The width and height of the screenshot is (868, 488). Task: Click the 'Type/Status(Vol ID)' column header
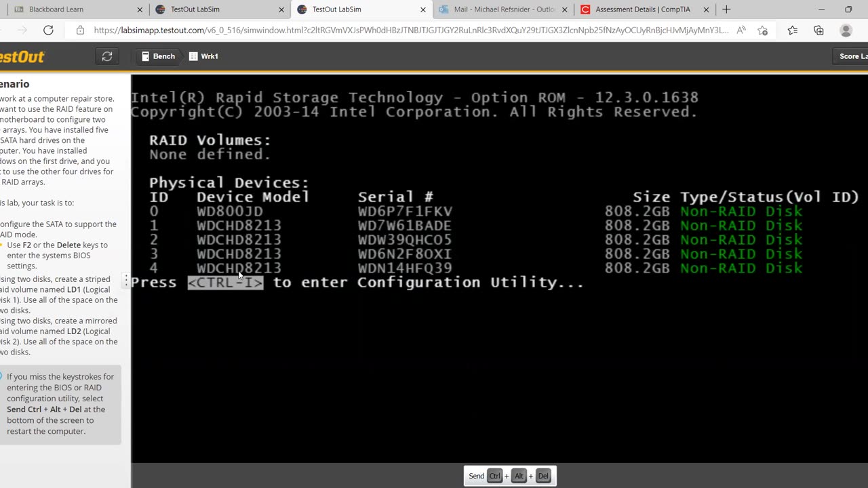(770, 197)
